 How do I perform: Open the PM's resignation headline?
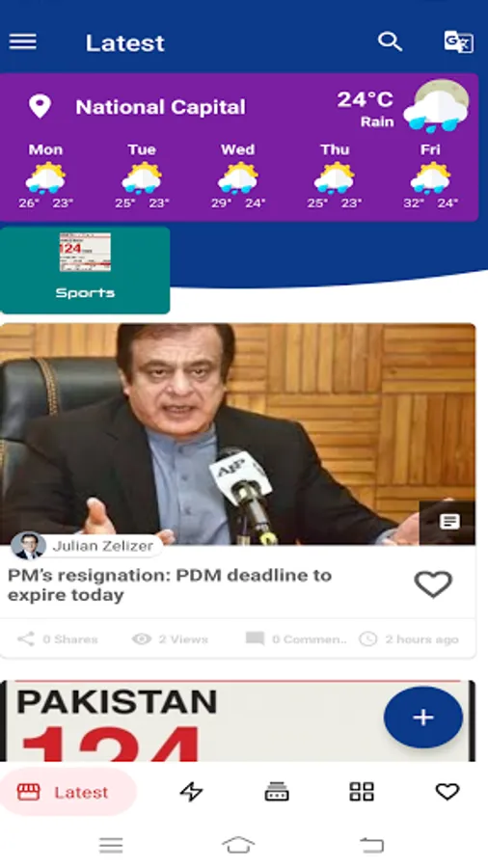(170, 585)
